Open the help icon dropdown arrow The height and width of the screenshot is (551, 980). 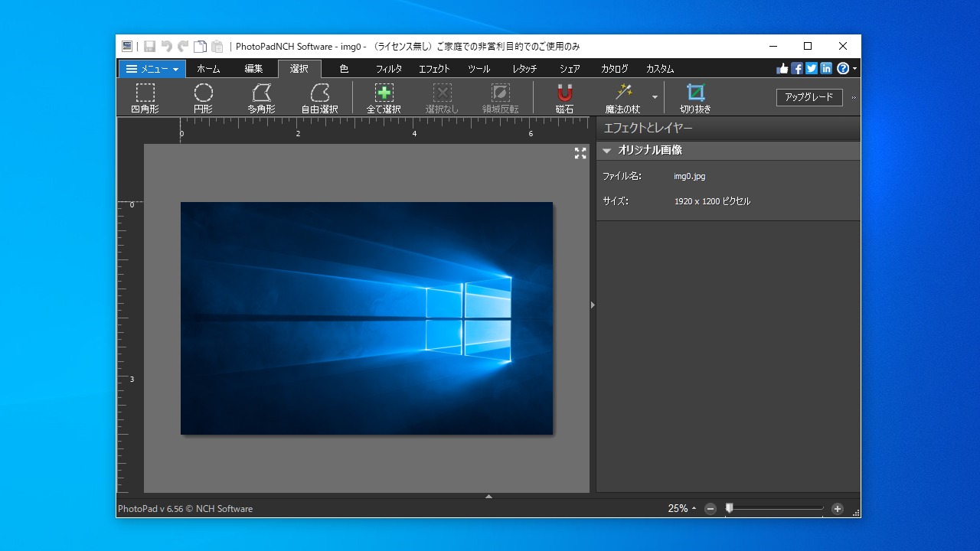854,69
